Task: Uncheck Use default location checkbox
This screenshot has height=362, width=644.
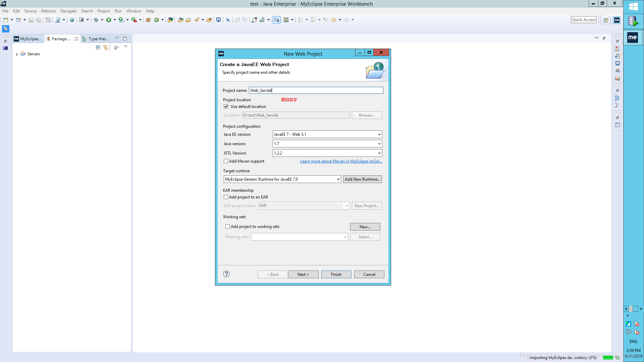Action: [226, 107]
